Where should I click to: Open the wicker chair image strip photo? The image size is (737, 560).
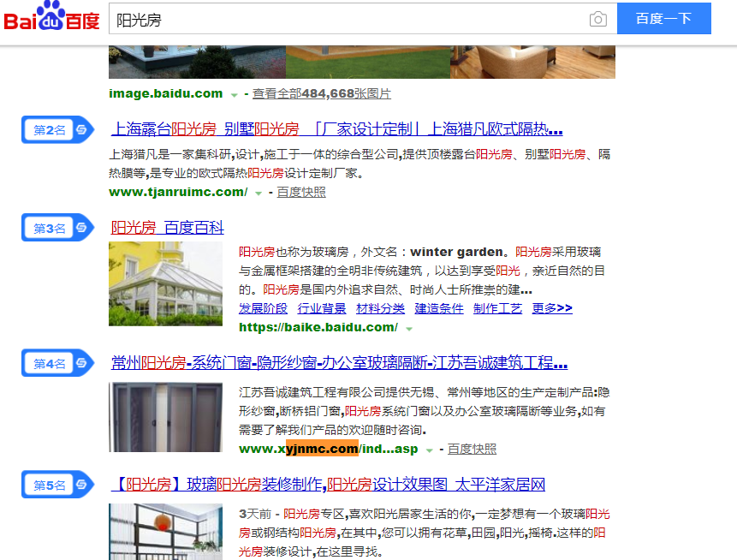(532, 62)
